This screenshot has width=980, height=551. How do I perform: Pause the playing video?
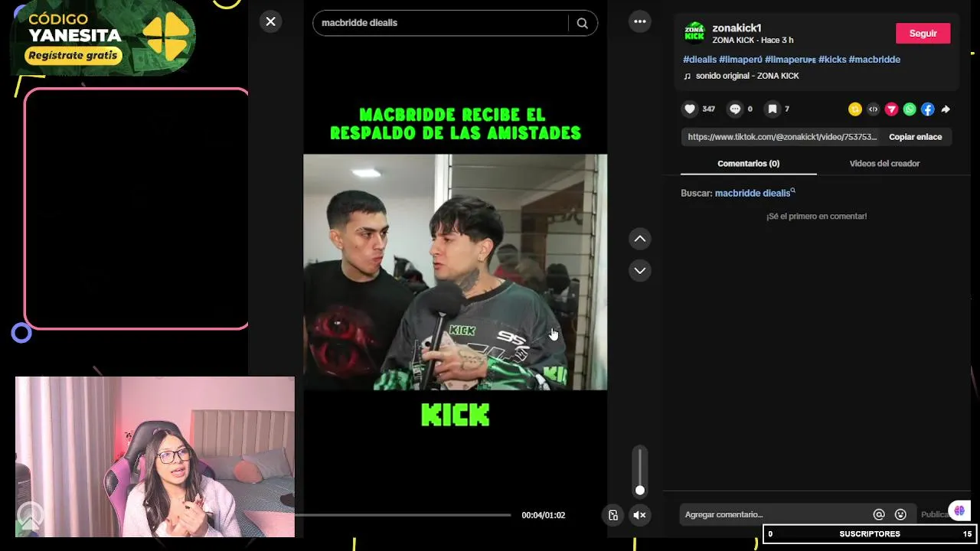455,272
